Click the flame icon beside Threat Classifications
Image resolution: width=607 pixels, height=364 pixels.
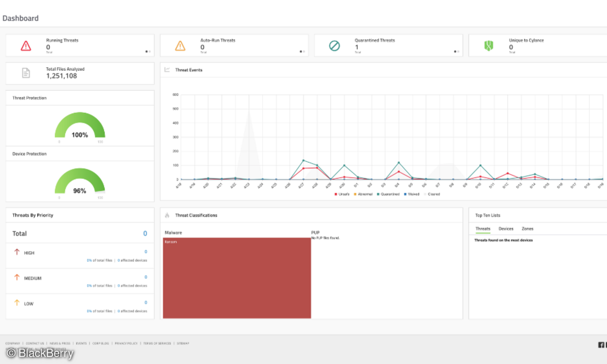pyautogui.click(x=167, y=215)
